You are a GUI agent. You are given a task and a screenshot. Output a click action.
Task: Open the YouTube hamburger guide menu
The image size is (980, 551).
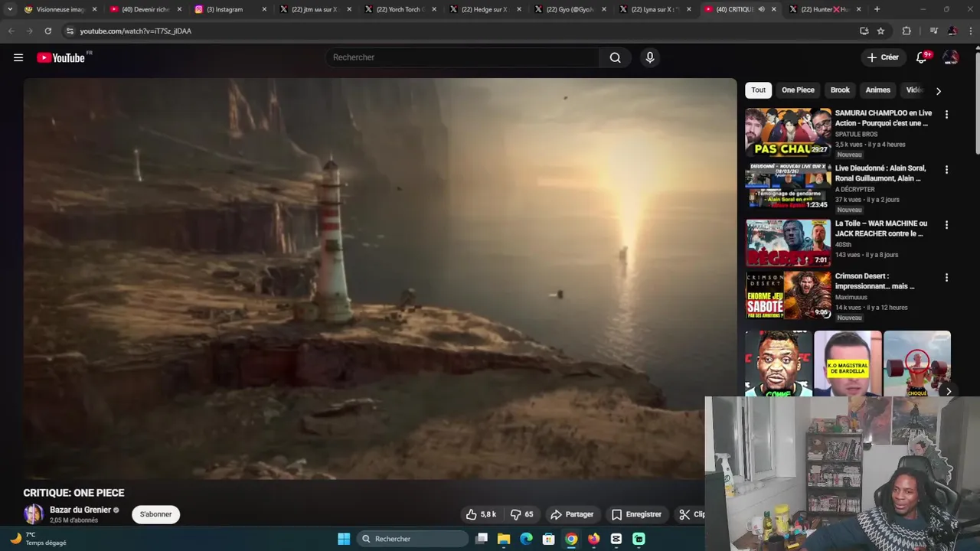pyautogui.click(x=18, y=57)
